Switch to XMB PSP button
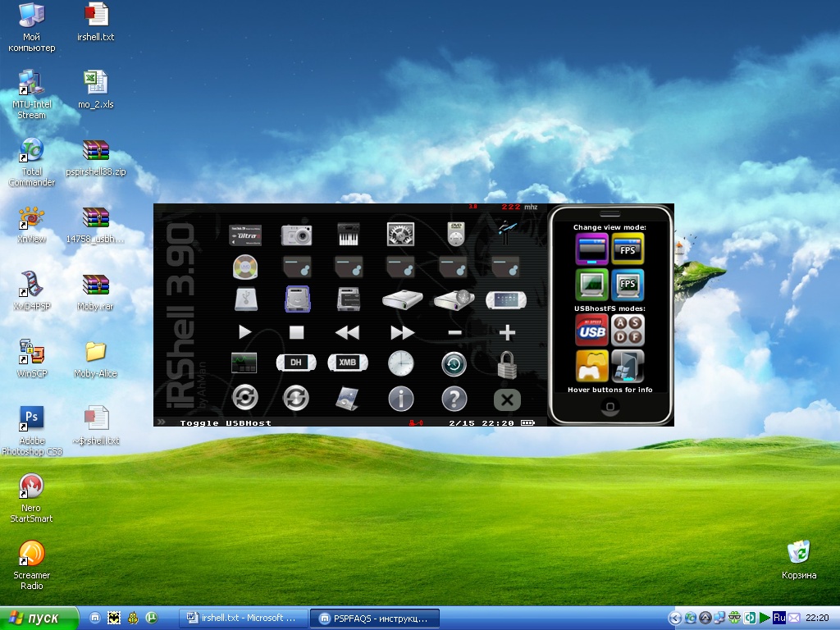The image size is (840, 630). point(348,363)
